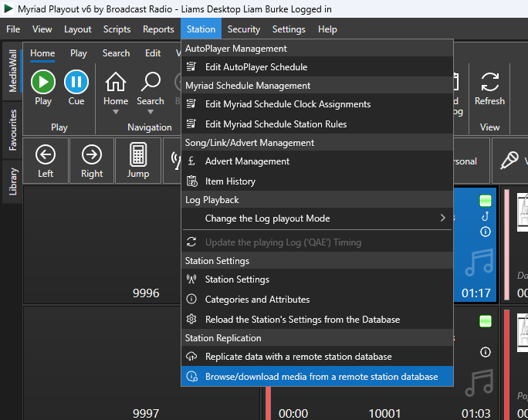Click the Right arrow button
The image size is (528, 420).
coord(92,161)
